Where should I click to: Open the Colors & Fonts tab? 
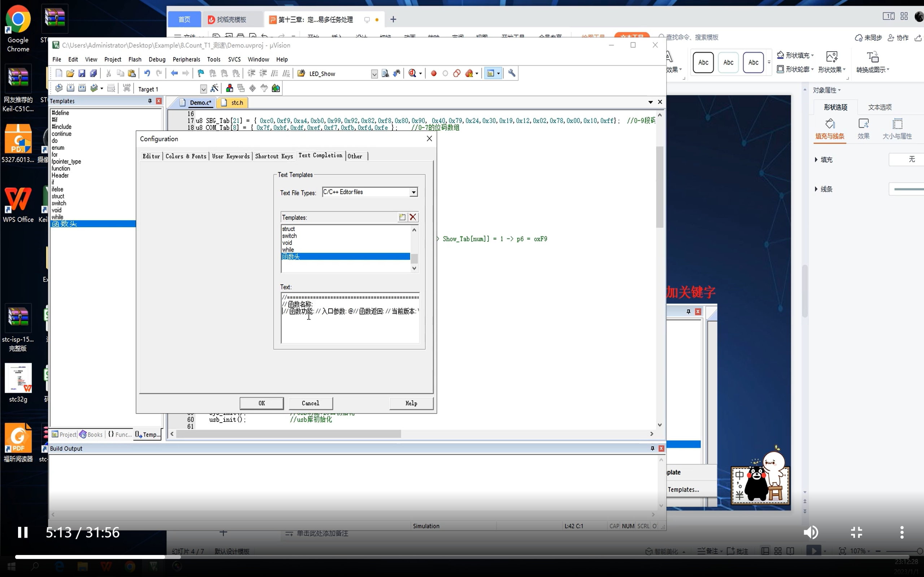click(x=186, y=156)
